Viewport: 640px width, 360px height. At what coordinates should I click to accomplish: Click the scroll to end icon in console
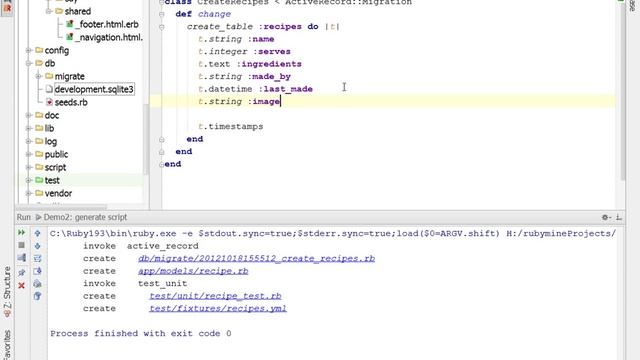[x=38, y=271]
